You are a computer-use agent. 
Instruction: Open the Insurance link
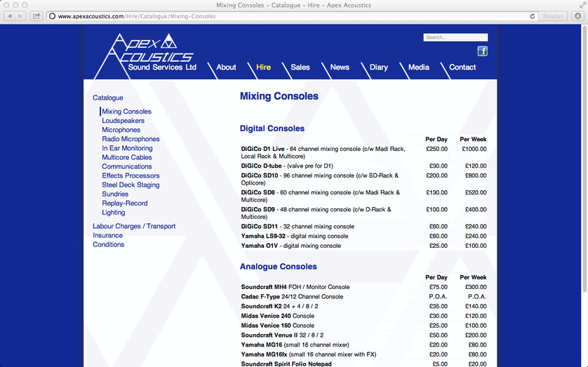click(x=107, y=235)
